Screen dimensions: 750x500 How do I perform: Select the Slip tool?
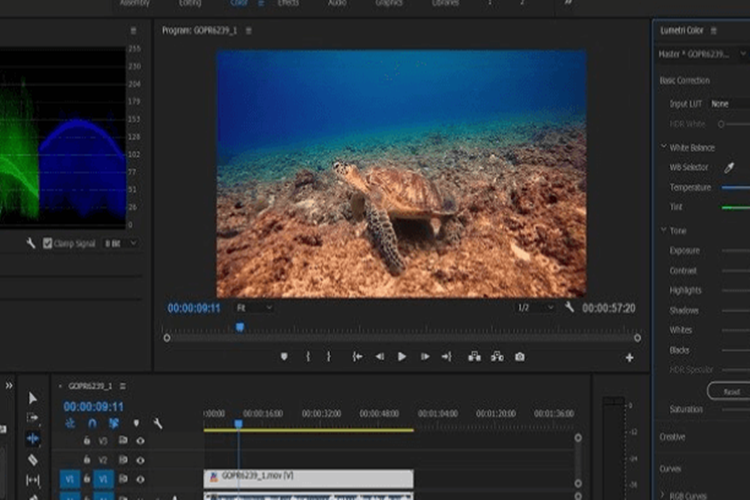pos(33,480)
